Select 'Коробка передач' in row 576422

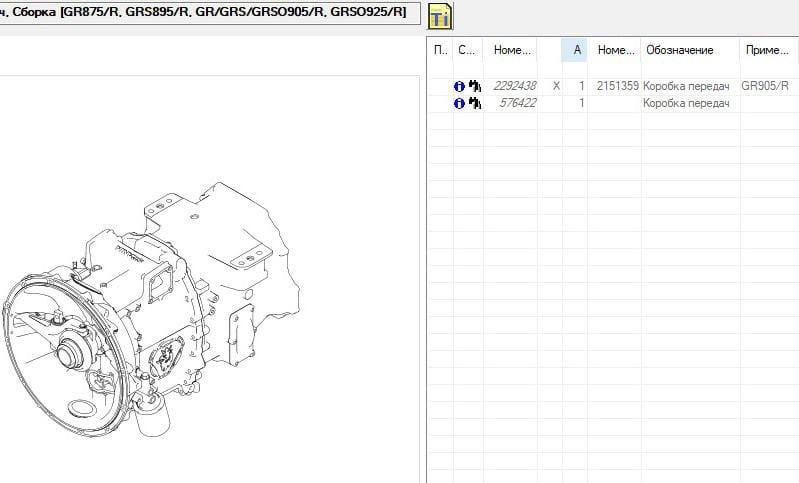(x=686, y=103)
